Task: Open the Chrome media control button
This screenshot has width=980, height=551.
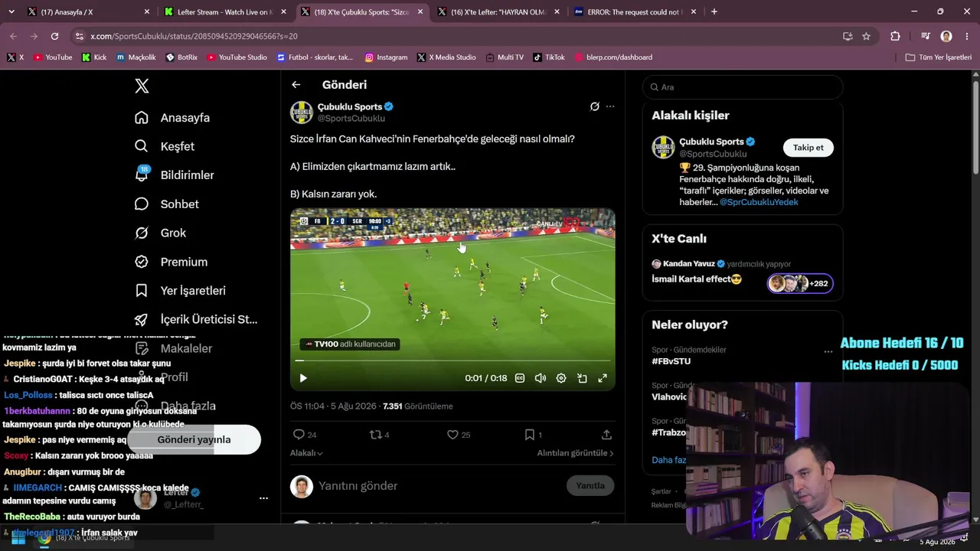Action: click(x=925, y=36)
